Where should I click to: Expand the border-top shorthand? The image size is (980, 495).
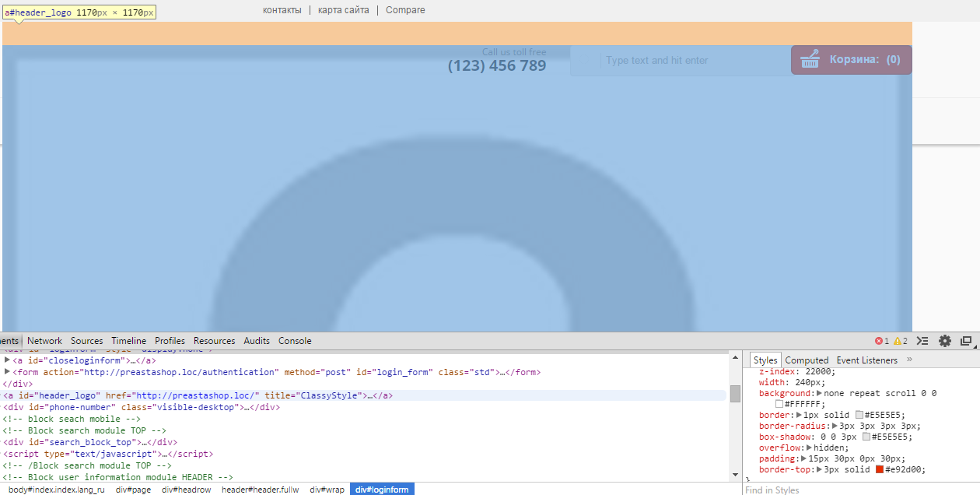pyautogui.click(x=820, y=469)
